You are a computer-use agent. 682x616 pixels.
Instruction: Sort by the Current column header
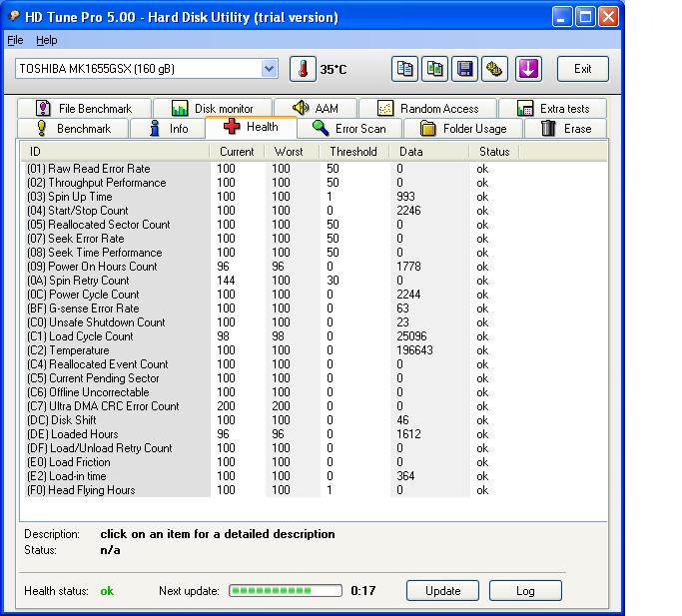click(237, 152)
